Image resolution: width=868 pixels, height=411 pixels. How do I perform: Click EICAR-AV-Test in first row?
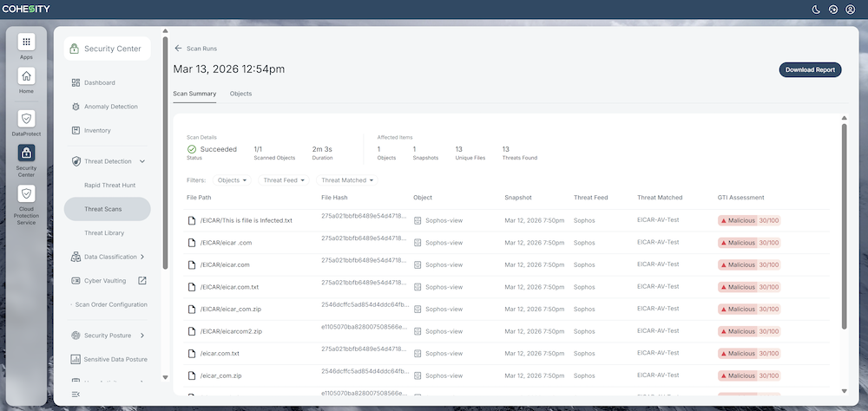[658, 219]
